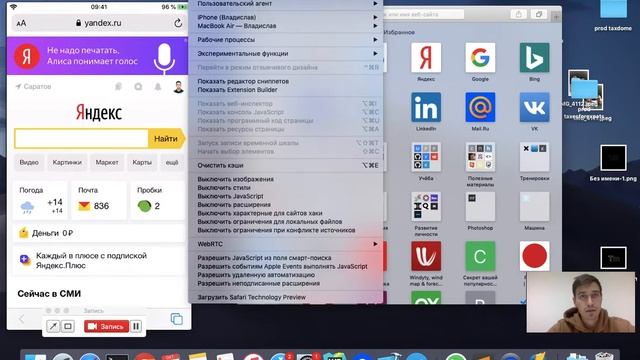
Task: Expand the MacBook Air — Владислав submenu
Action: [287, 26]
